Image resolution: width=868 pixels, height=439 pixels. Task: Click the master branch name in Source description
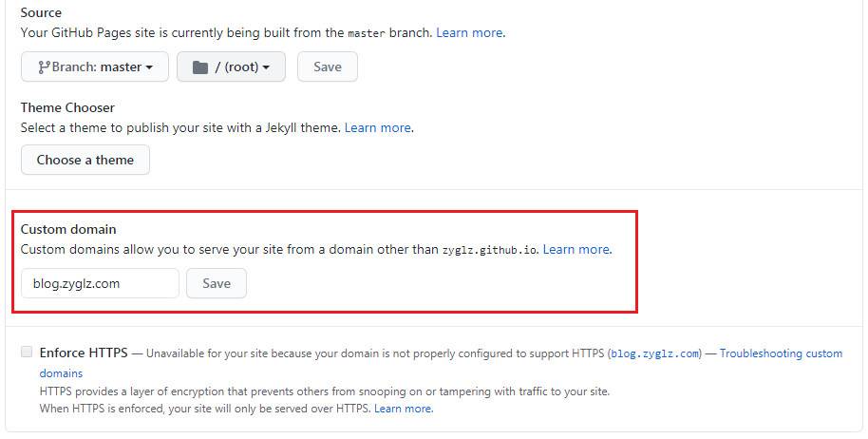367,32
